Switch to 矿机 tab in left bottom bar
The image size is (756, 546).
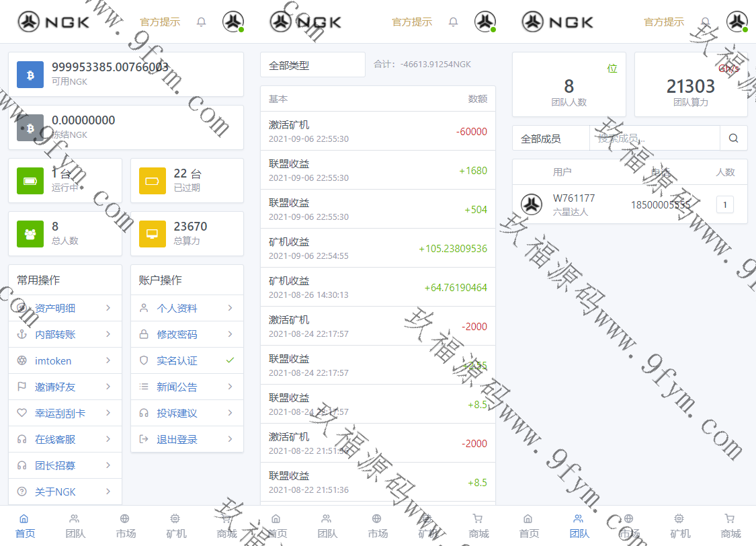pyautogui.click(x=175, y=526)
